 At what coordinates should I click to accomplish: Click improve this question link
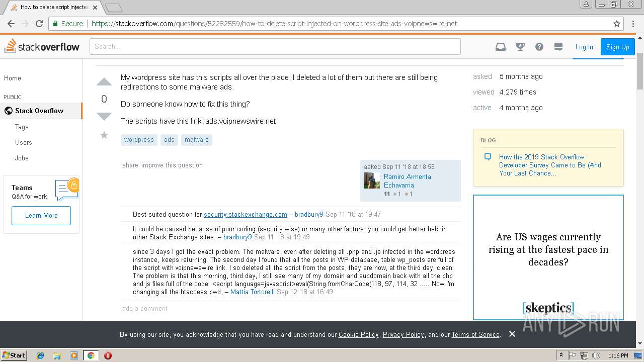(x=172, y=165)
